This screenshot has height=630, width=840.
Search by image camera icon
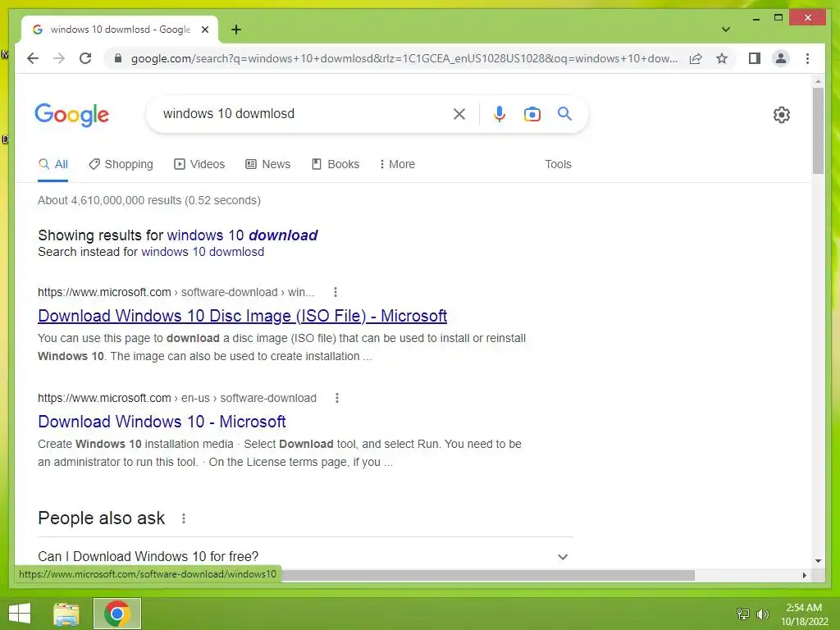tap(532, 113)
